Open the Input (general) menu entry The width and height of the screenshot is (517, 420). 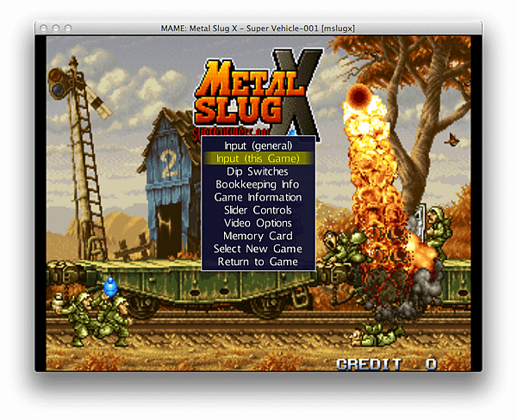(x=258, y=145)
